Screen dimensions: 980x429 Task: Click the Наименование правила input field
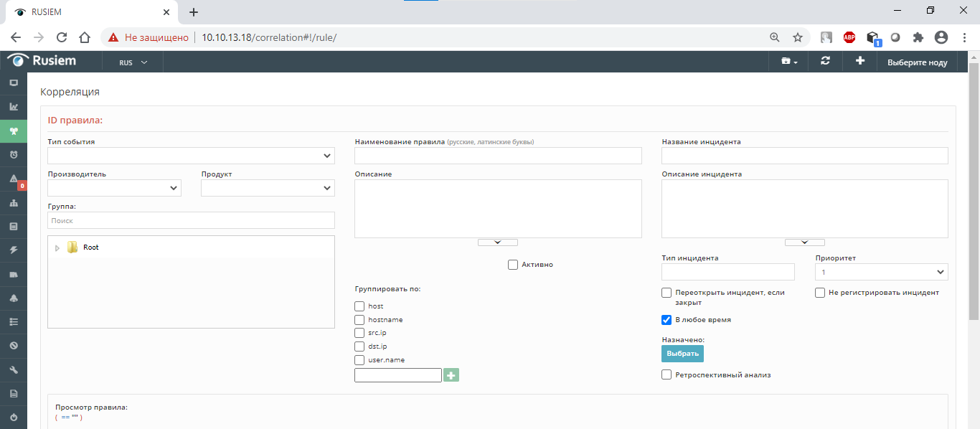[x=498, y=156]
